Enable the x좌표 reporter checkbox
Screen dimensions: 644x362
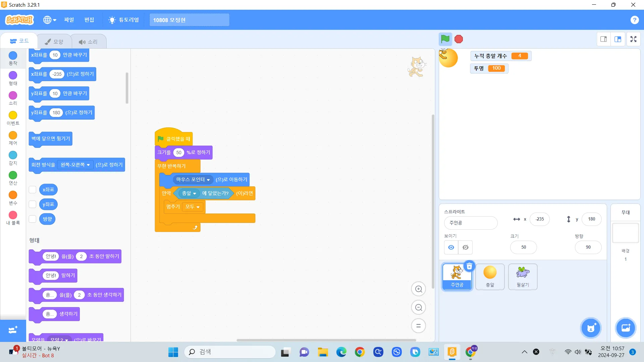pos(33,190)
